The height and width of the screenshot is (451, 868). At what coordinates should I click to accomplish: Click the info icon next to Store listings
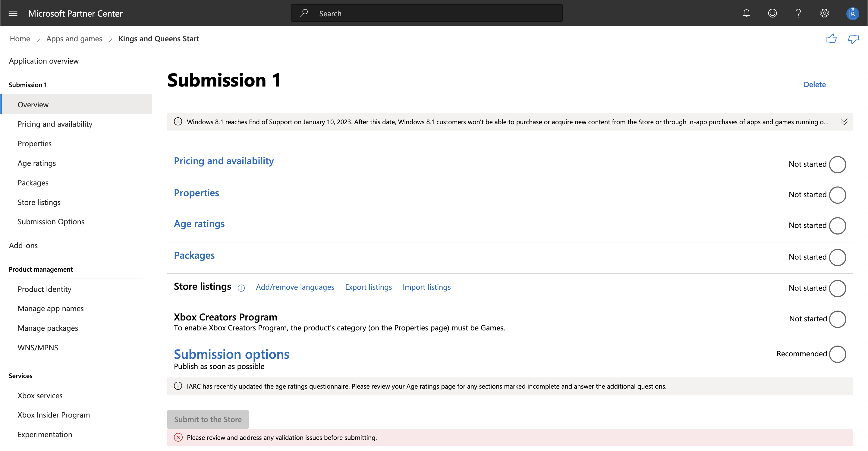(x=241, y=288)
